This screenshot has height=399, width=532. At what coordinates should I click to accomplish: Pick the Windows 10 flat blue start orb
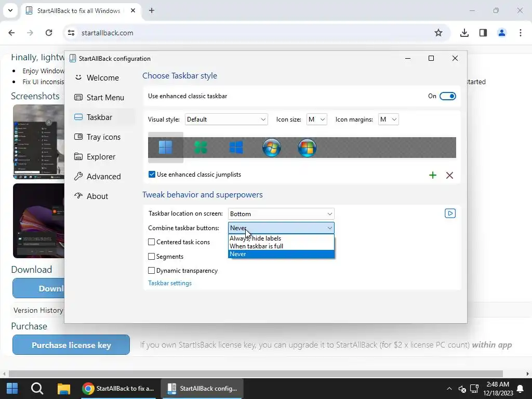pos(236,147)
